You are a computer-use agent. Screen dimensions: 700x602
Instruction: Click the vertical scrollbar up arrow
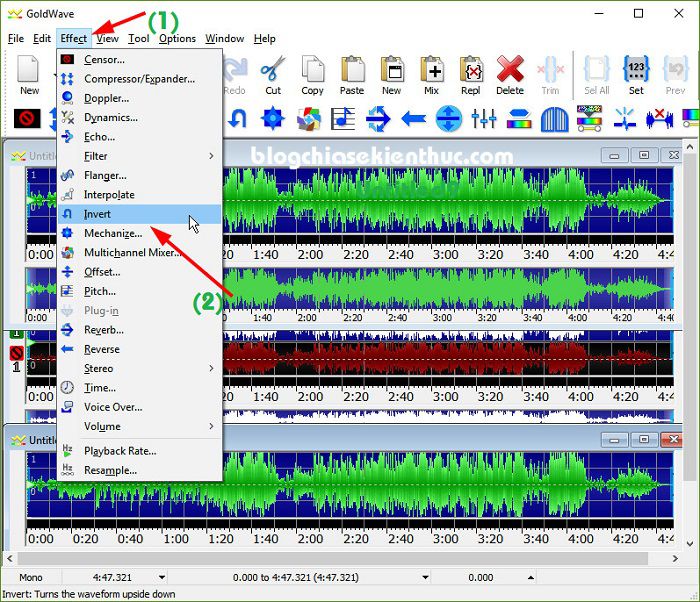[x=690, y=146]
